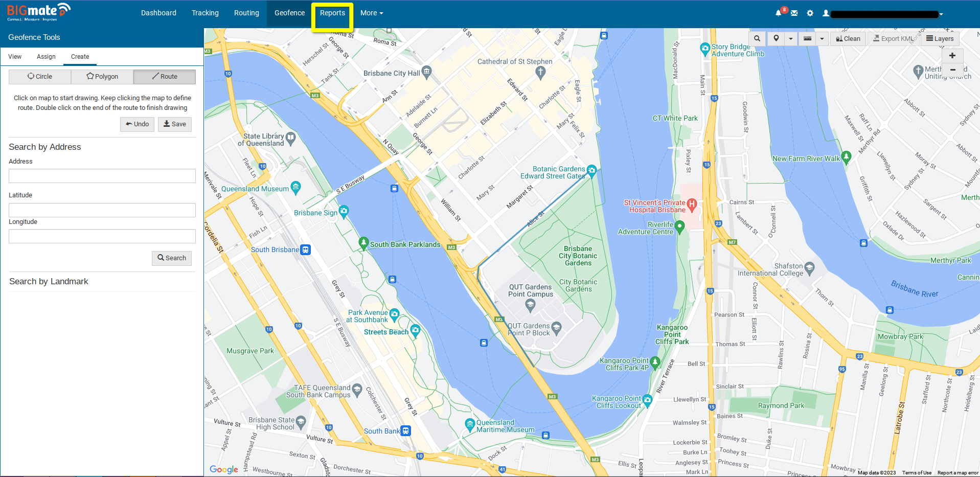Open the messages envelope icon
980x477 pixels.
pyautogui.click(x=794, y=13)
